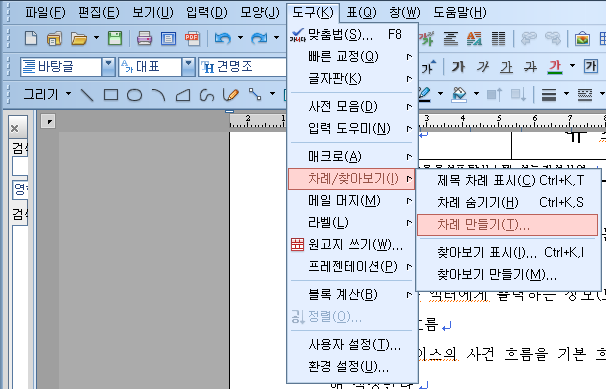Apply the fill color paint bucket
Screen dimensions: 606x389
pyautogui.click(x=459, y=94)
